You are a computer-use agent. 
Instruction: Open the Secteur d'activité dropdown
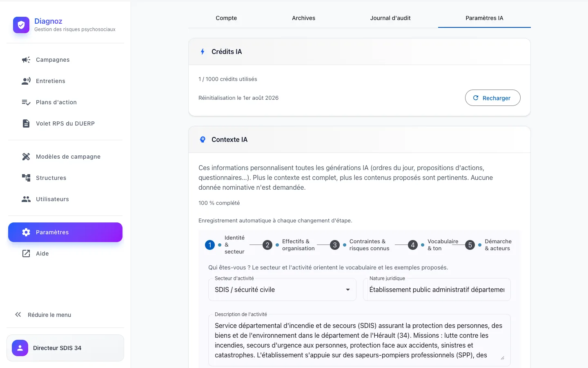(282, 289)
